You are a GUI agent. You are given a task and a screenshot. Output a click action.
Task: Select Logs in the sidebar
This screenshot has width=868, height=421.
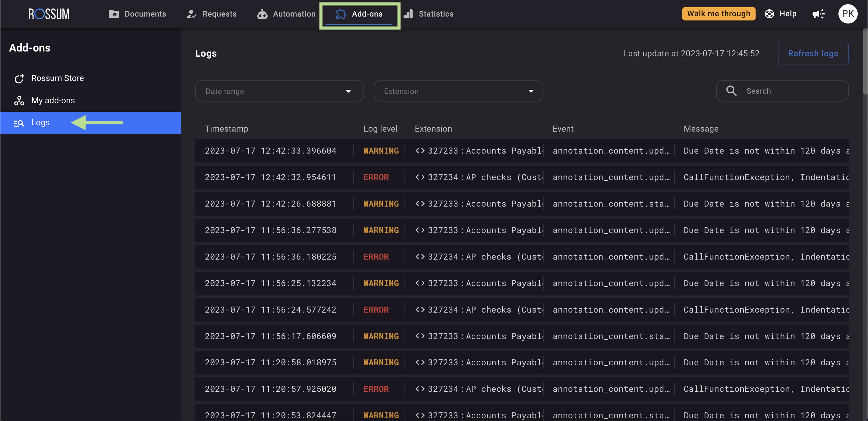[x=40, y=123]
